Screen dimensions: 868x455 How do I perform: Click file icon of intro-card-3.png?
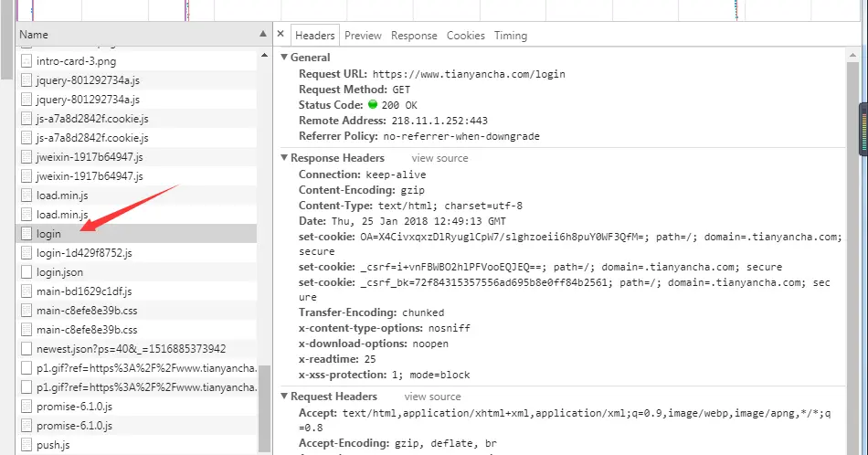click(x=26, y=61)
